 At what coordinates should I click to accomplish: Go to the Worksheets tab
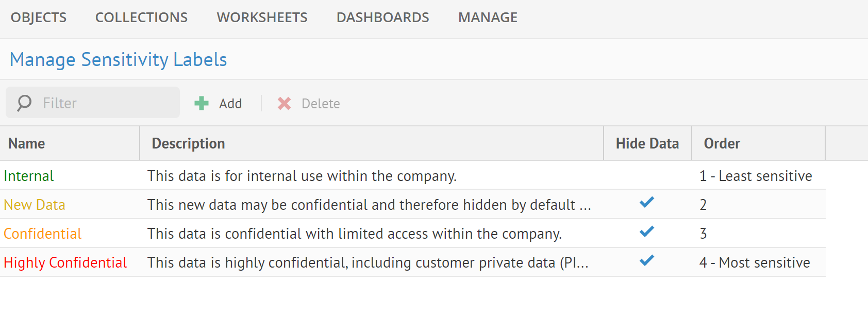point(262,18)
